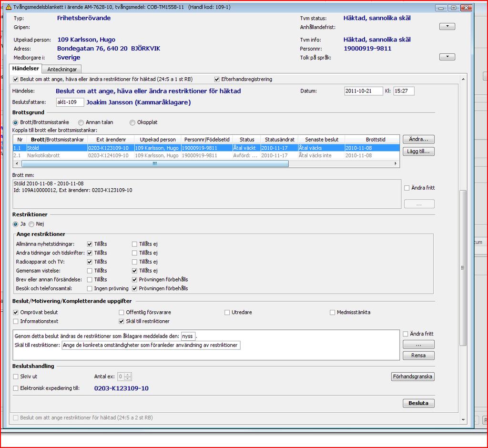Check Tillåts for Brev eller annan försändelse
Viewport: 488px width, 448px height.
coord(90,280)
